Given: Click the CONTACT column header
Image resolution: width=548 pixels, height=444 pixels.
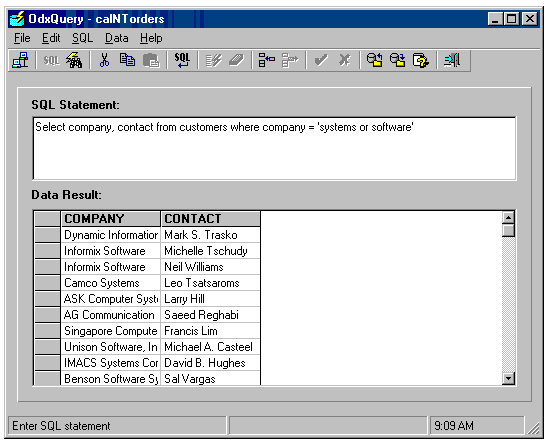Looking at the screenshot, I should (x=210, y=219).
